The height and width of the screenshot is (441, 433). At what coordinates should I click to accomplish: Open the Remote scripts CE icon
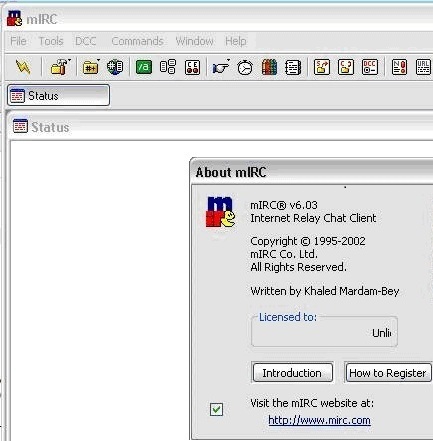[x=192, y=67]
